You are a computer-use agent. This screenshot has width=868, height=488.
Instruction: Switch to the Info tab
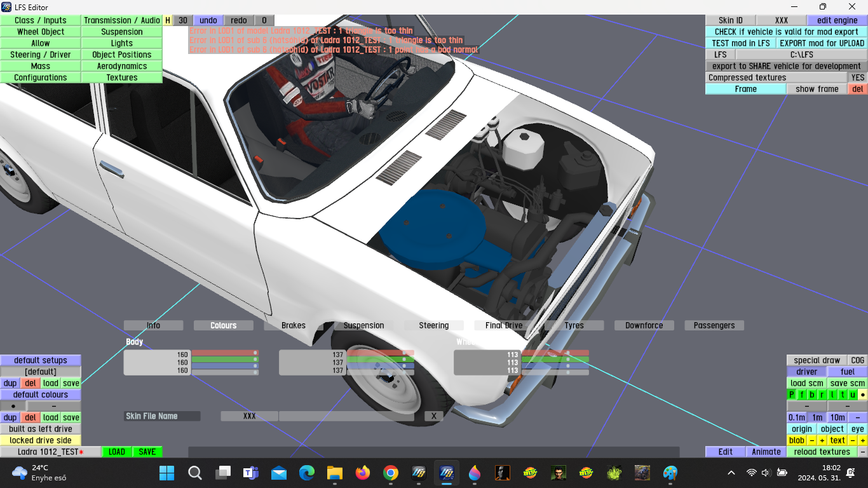[154, 325]
